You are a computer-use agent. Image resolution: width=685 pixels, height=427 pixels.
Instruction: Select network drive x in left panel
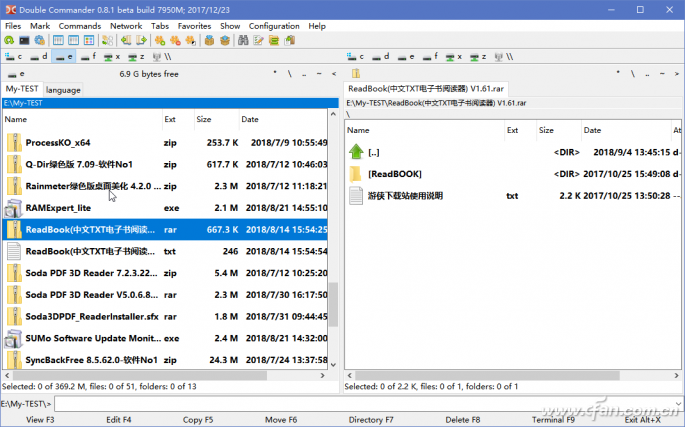coord(113,57)
